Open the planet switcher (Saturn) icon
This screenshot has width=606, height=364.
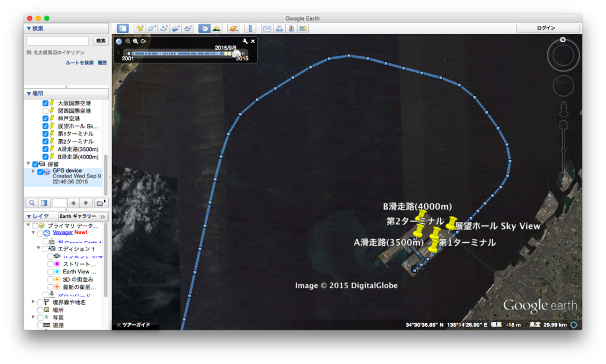233,28
